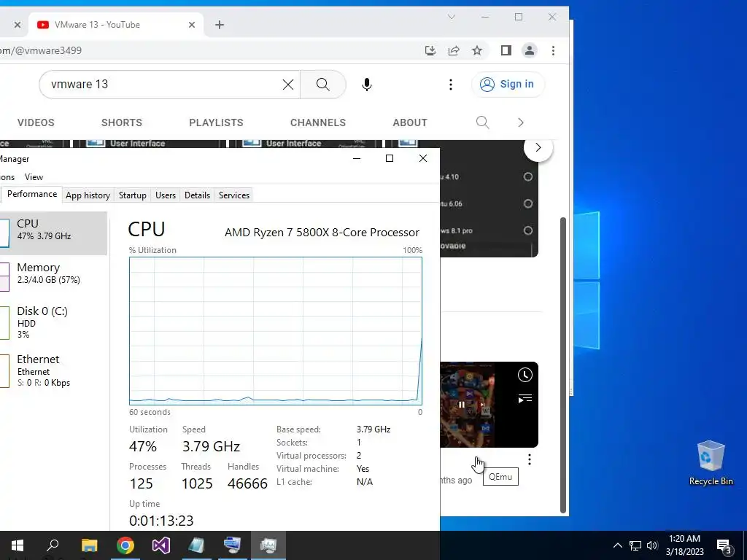This screenshot has height=560, width=747.
Task: Switch to channel SHORTS tab
Action: click(122, 122)
